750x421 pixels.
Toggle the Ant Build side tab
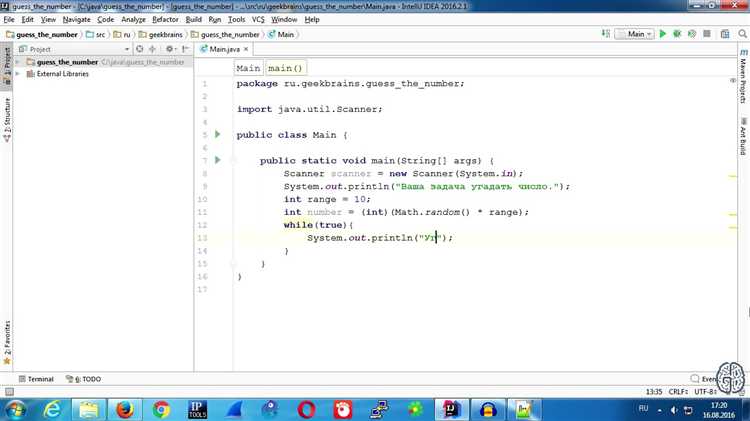(743, 136)
